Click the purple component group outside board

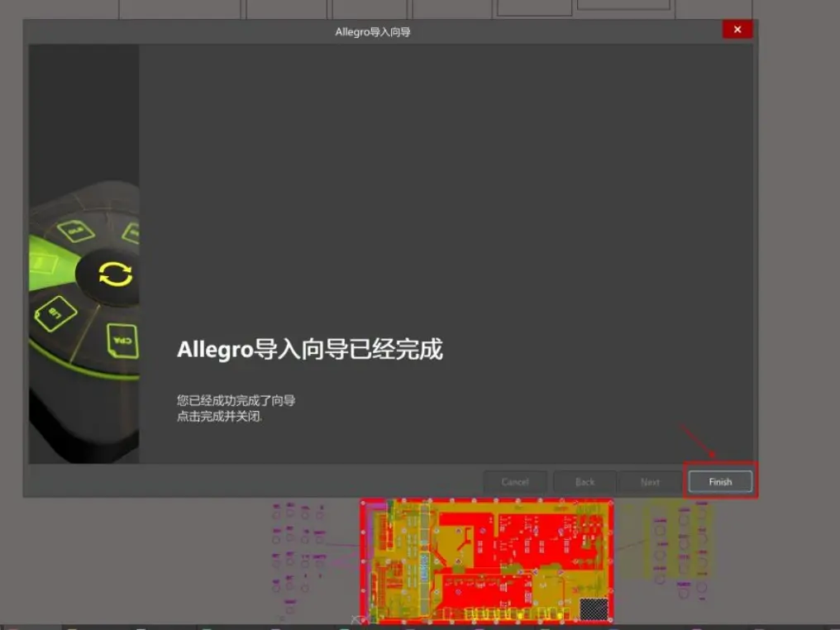299,557
